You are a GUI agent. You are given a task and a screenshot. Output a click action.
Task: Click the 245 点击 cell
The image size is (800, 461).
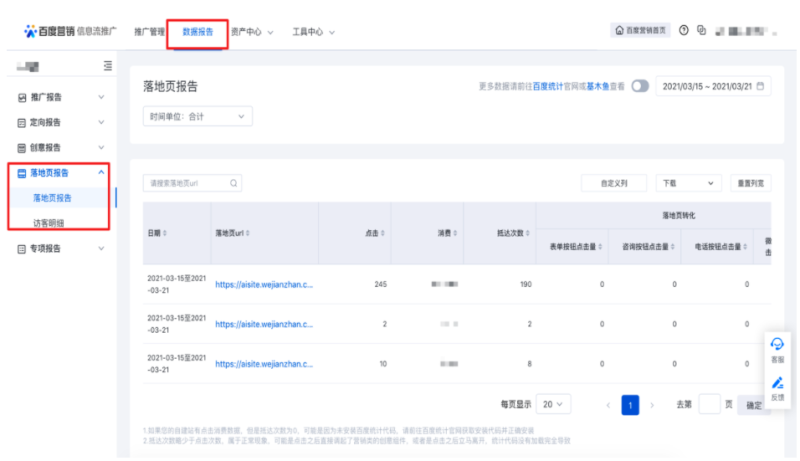point(381,285)
